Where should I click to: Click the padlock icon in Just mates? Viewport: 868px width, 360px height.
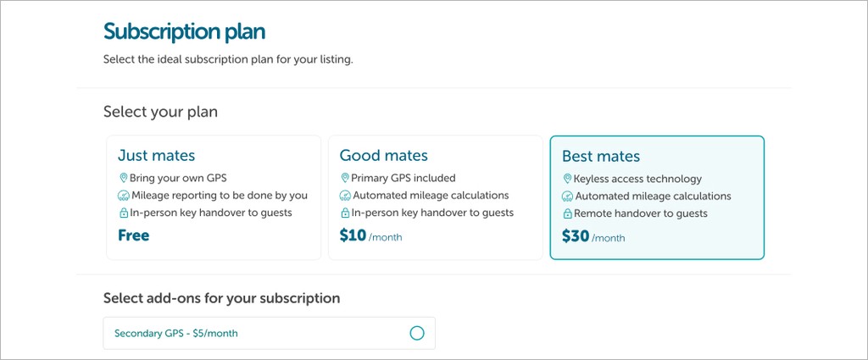(x=124, y=213)
